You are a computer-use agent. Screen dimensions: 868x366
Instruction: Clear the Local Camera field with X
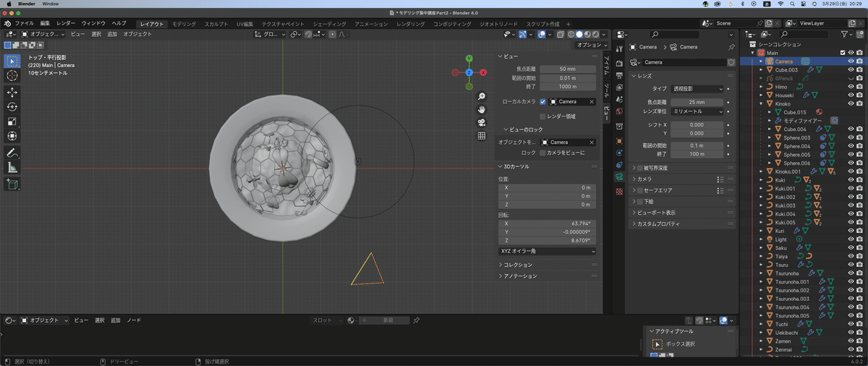tap(591, 102)
